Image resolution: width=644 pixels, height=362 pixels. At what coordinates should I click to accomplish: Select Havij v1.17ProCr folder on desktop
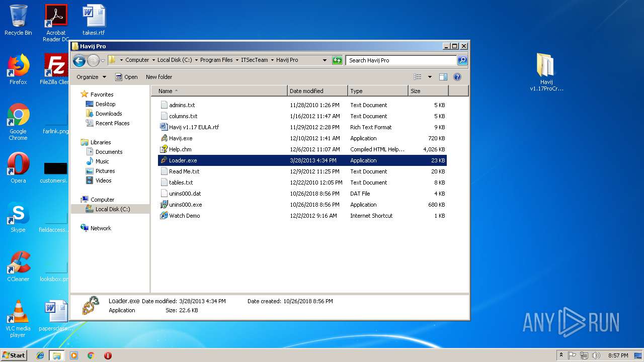click(546, 72)
